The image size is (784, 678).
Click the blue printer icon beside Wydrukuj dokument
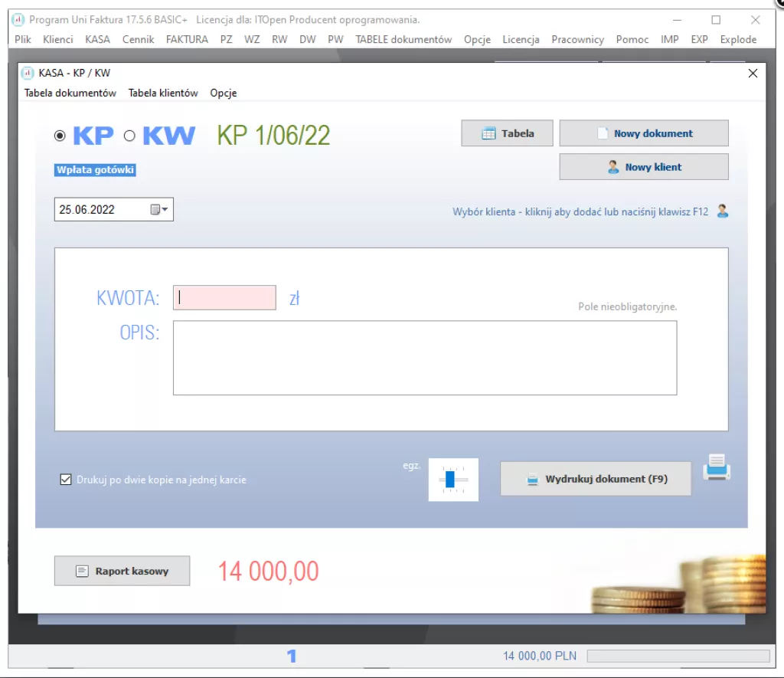click(717, 467)
